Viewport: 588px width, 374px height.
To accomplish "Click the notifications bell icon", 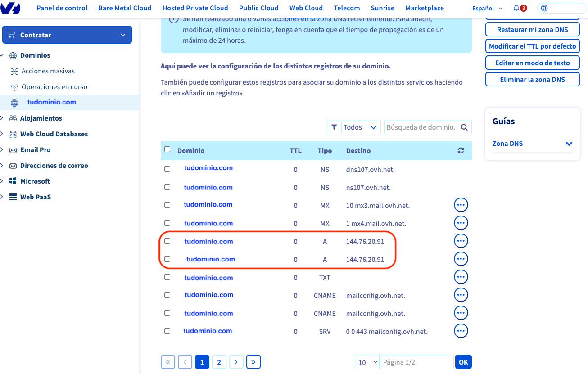I will tap(516, 8).
